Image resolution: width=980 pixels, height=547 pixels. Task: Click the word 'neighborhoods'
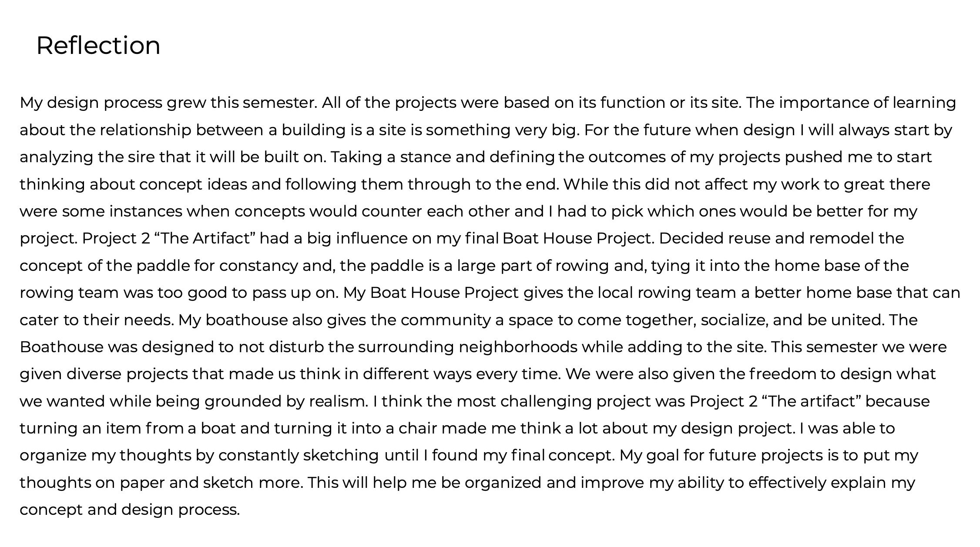coord(518,347)
